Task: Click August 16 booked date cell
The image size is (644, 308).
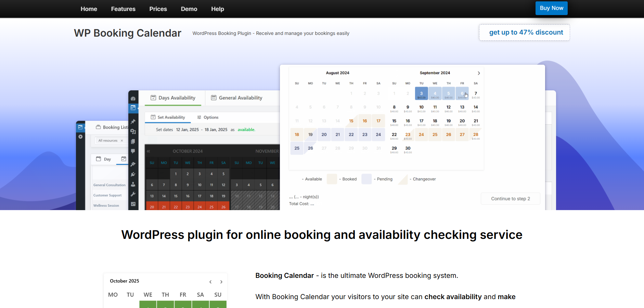Action: (365, 121)
